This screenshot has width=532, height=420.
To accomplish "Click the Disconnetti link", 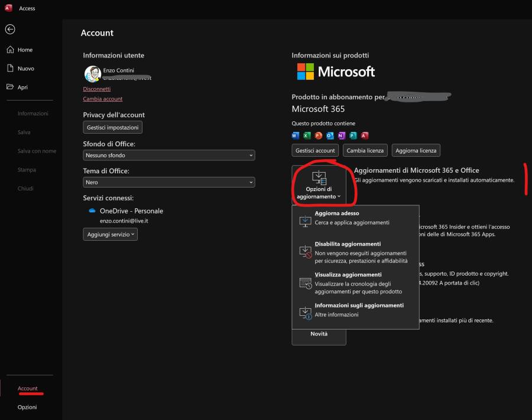I will 97,89.
